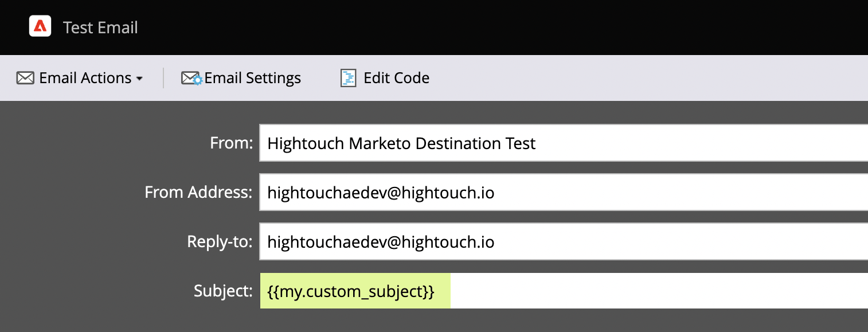Click the blue gear badge on Email Settings
Viewport: 868px width, 332px height.
(x=198, y=81)
